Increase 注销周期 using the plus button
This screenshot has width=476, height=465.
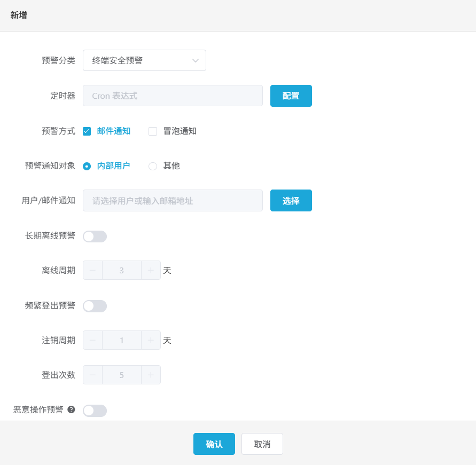point(151,340)
